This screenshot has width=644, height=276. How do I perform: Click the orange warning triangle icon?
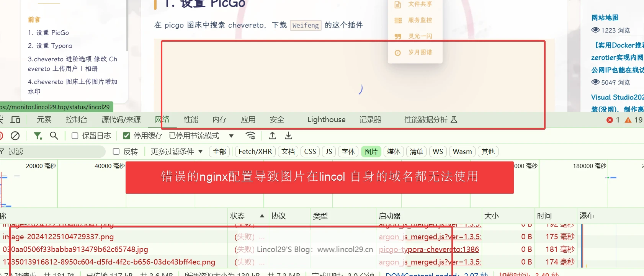pyautogui.click(x=628, y=120)
